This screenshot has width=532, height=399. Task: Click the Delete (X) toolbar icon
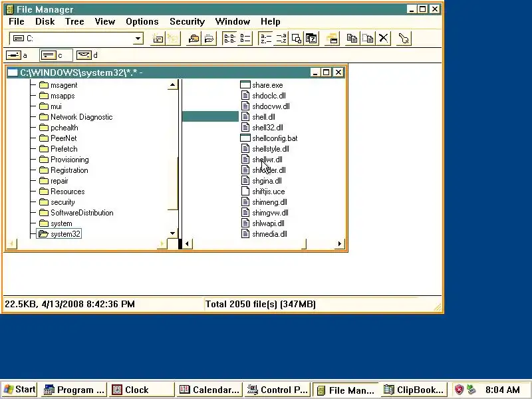(x=384, y=39)
